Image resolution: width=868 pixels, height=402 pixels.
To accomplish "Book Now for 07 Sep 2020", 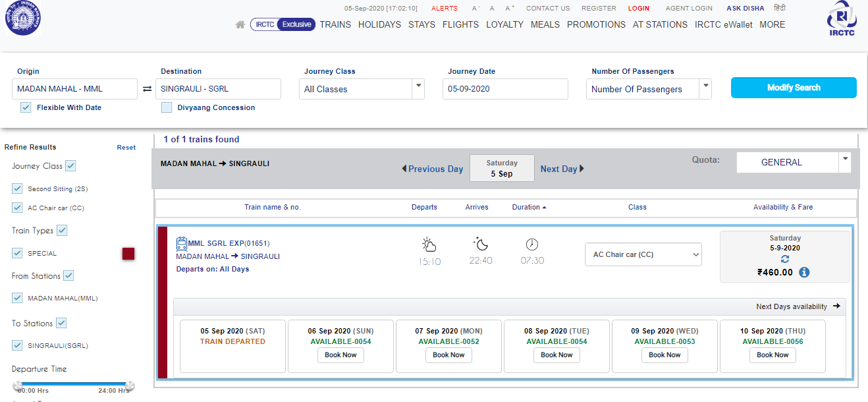I will click(448, 355).
